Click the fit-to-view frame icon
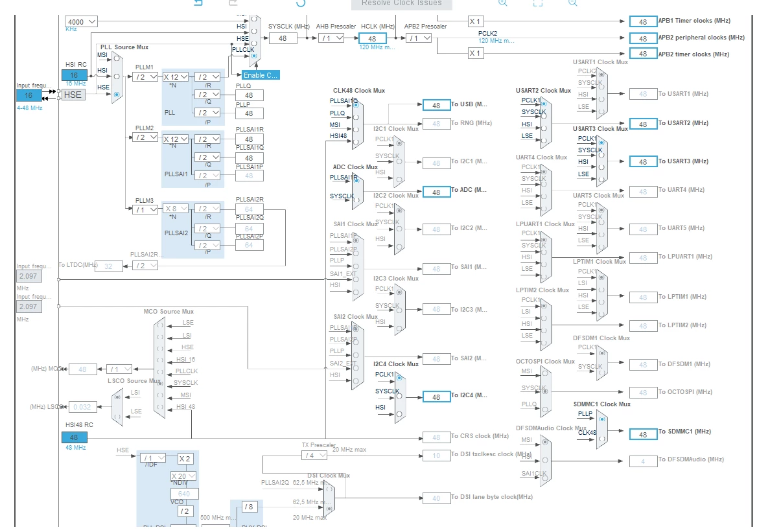This screenshot has height=532, width=757. tap(538, 3)
